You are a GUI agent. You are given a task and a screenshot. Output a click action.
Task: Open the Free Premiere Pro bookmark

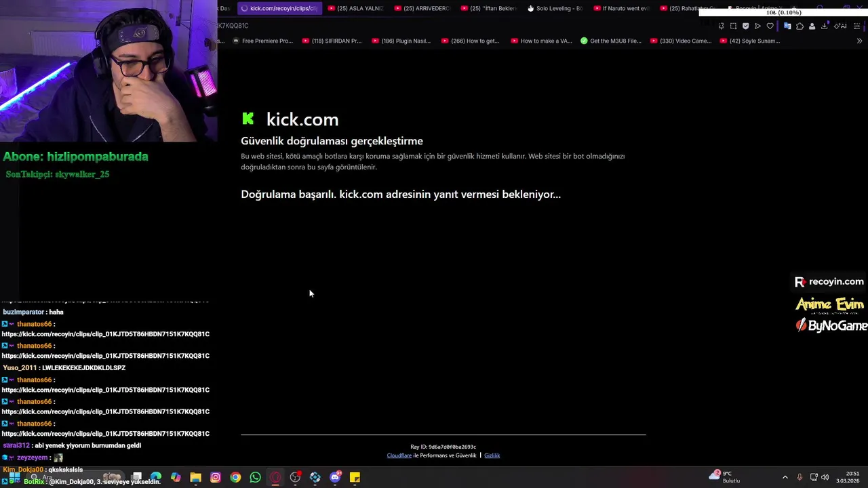262,41
